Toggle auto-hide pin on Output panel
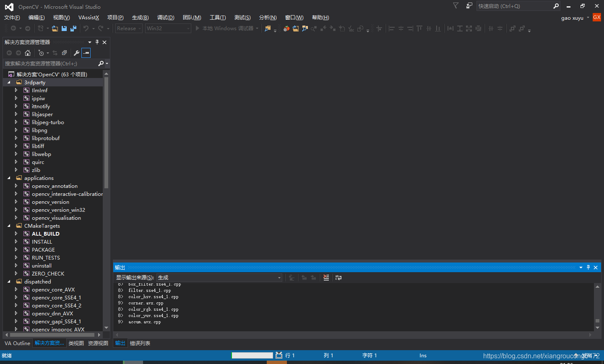The width and height of the screenshot is (604, 364). [x=588, y=267]
